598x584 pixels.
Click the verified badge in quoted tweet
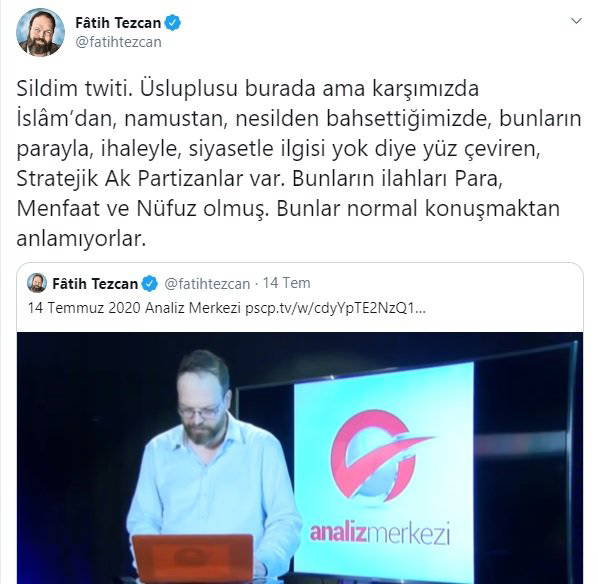pos(150,283)
